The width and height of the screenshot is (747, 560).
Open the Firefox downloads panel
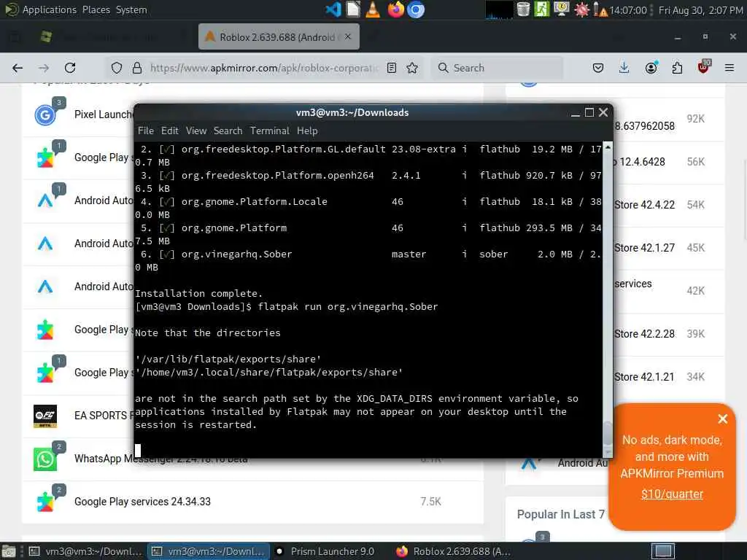coord(624,68)
